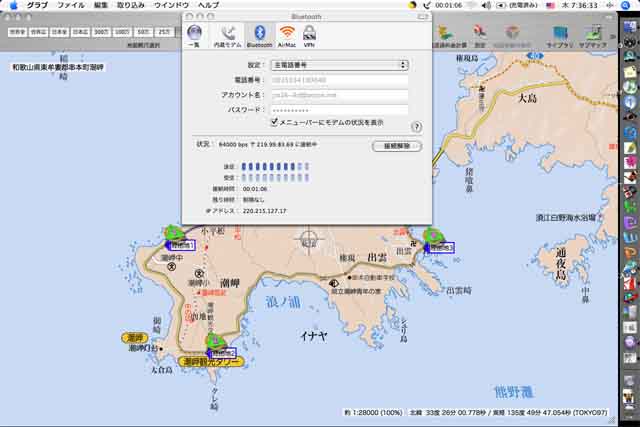The image size is (640, 427).
Task: Click the yellow 潮岬観光タワー map label
Action: click(x=211, y=362)
